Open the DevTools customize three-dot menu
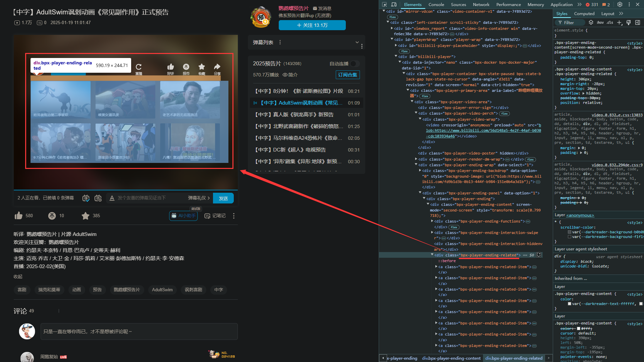The image size is (644, 362). (x=629, y=4)
